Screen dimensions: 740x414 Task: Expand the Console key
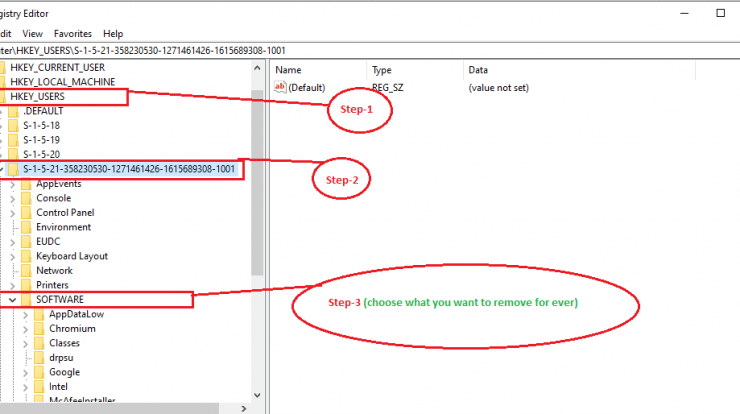coord(13,199)
